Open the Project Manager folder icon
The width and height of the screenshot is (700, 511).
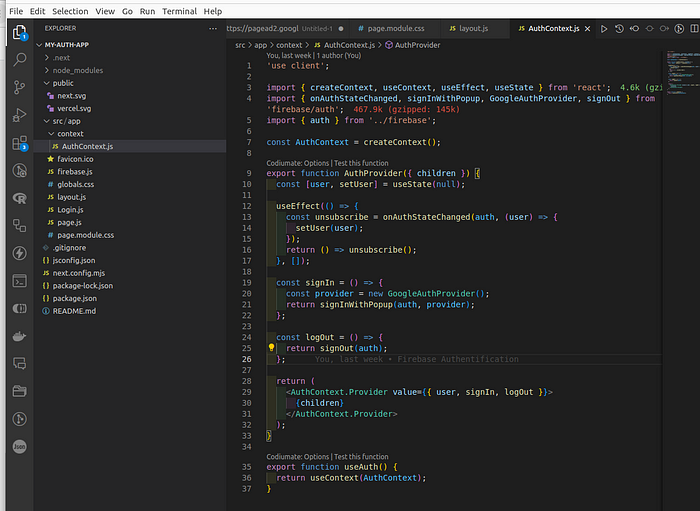pos(20,391)
